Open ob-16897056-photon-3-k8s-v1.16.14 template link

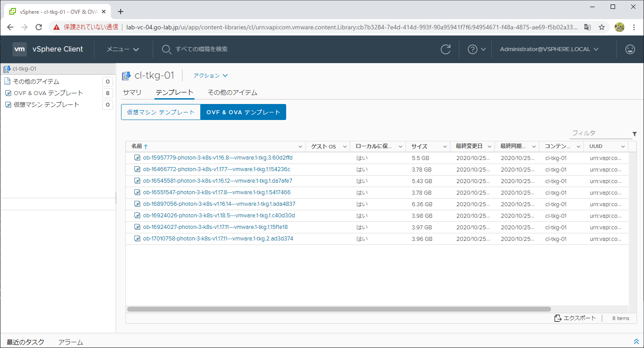point(219,204)
